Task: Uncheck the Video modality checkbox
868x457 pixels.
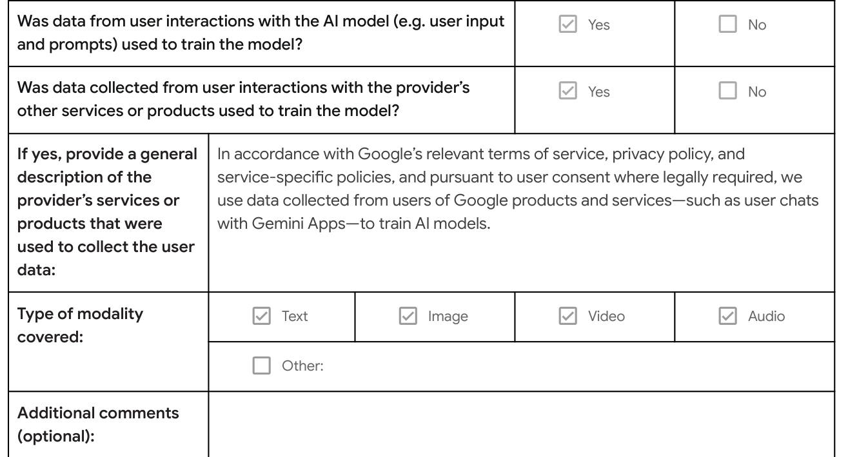Action: [x=567, y=316]
